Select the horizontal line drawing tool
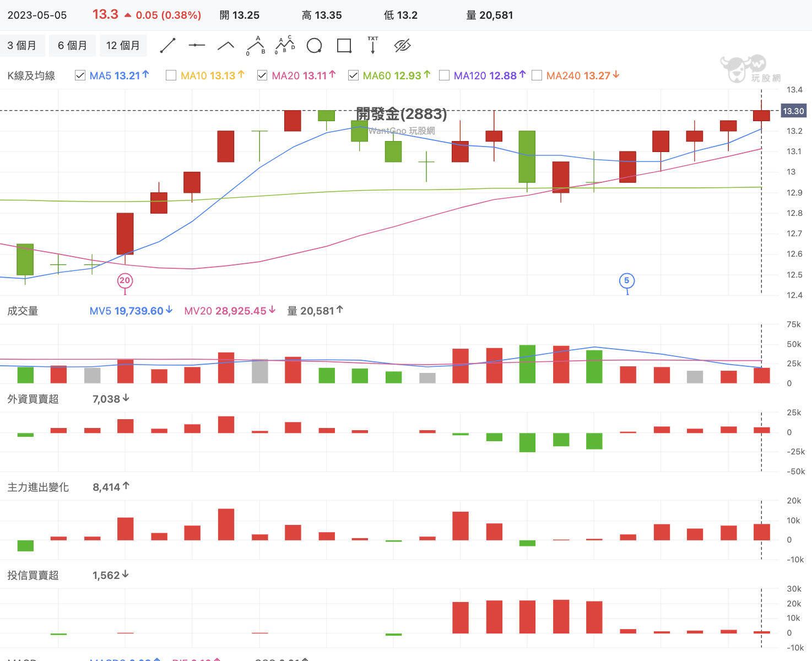 point(197,46)
